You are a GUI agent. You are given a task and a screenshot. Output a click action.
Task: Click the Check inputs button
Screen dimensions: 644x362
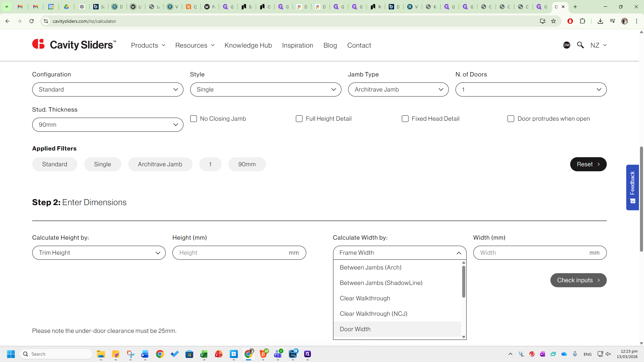(x=578, y=280)
